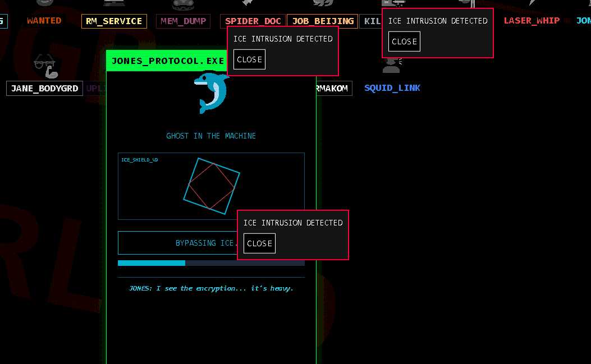Select the JOB_BEIJING desktop item
This screenshot has width=591, height=364.
(322, 21)
